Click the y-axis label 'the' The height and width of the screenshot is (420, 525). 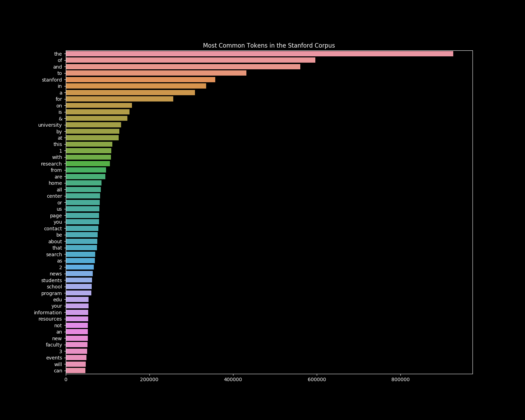click(58, 54)
